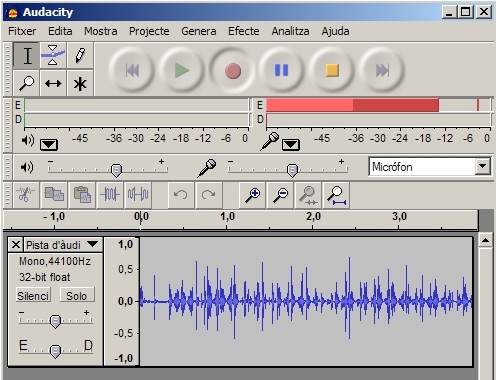This screenshot has width=496, height=380.
Task: Open the Genera menu
Action: 199,31
